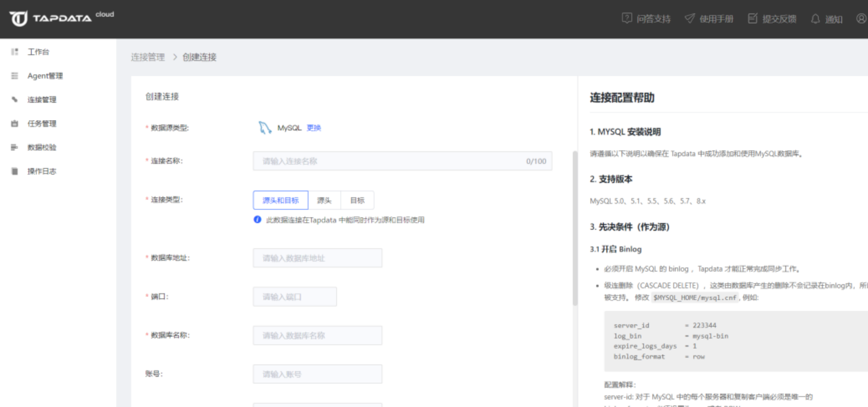Click the Agent管理 sidebar icon
868x407 pixels.
coord(15,76)
